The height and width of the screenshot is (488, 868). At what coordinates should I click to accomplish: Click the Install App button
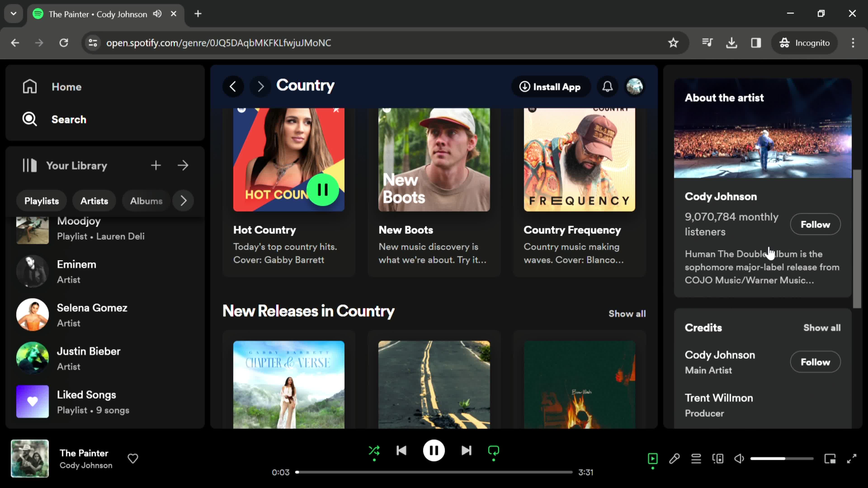coord(551,87)
